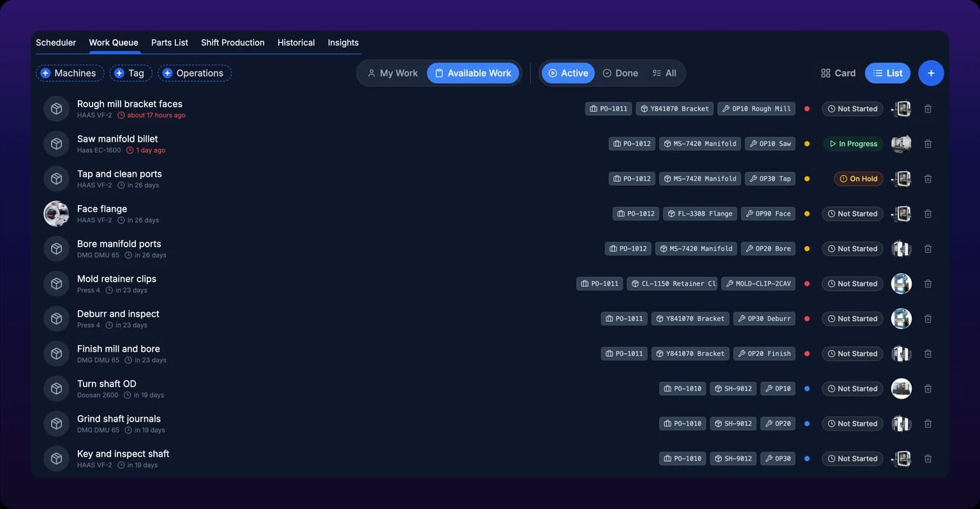
Task: Open Shift Production tab
Action: tap(232, 43)
